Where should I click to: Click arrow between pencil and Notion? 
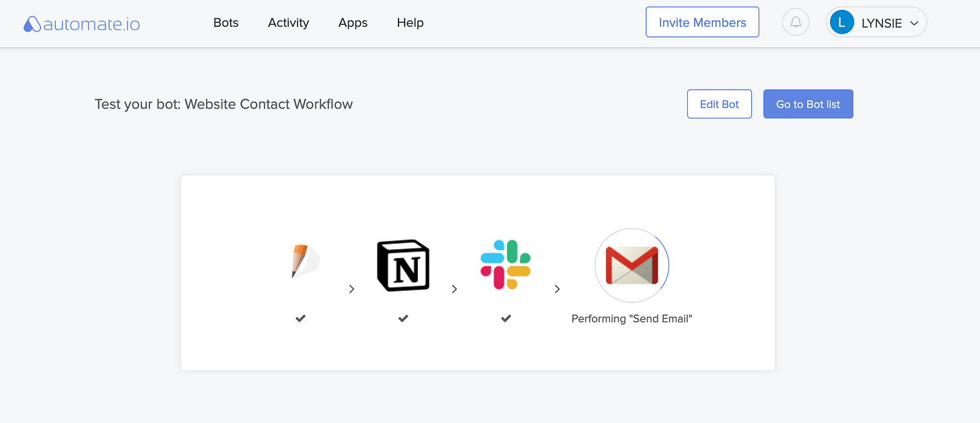[x=351, y=289]
